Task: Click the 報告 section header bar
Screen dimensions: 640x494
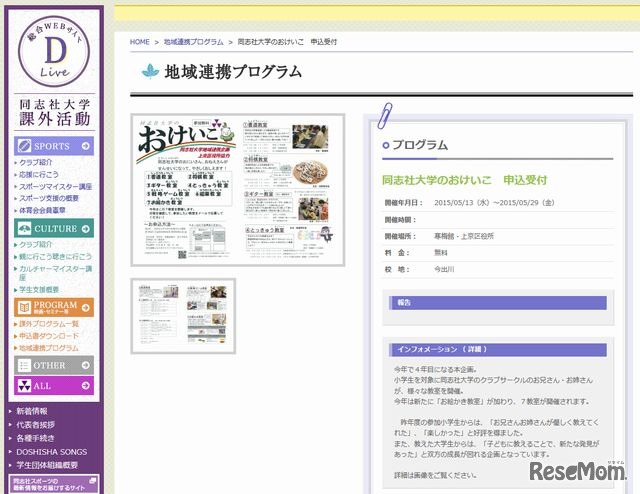Action: (498, 303)
